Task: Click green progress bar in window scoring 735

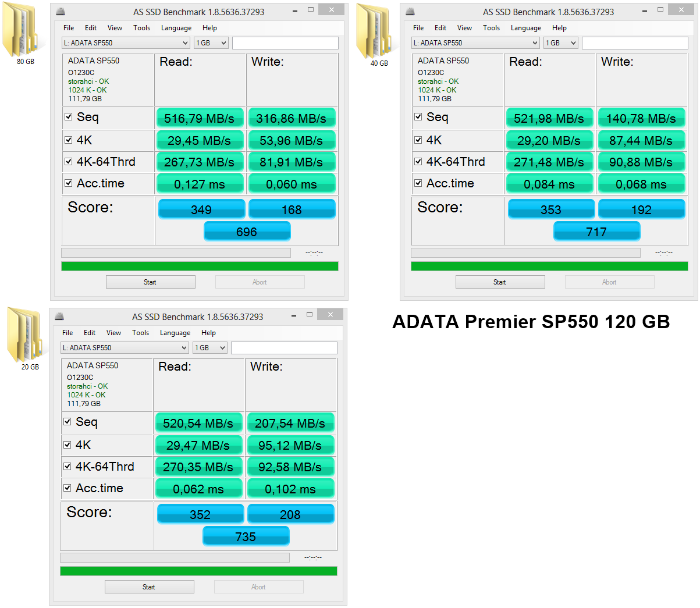Action: coord(198,571)
